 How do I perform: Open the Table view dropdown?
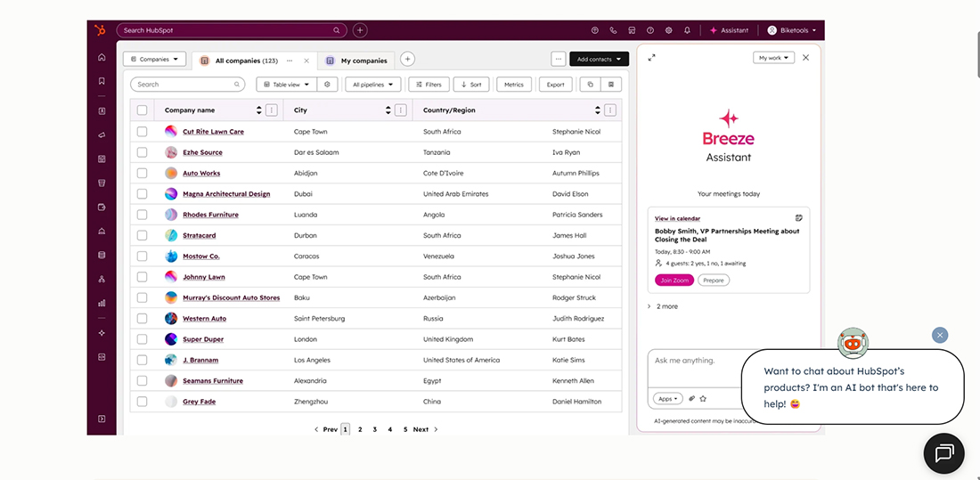click(287, 85)
